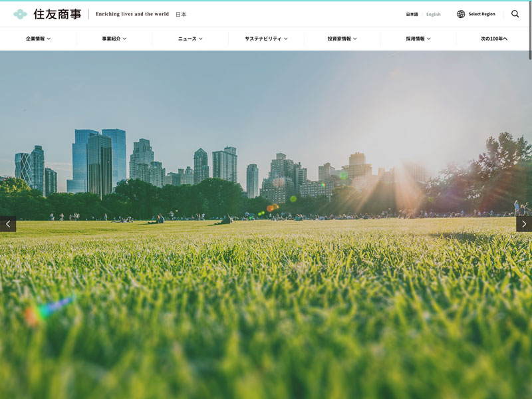The height and width of the screenshot is (399, 532).
Task: Open the ニュース dropdown
Action: coord(190,39)
